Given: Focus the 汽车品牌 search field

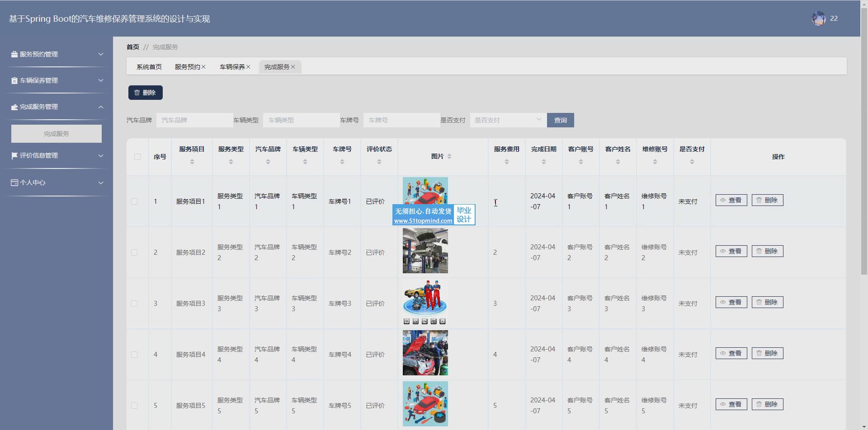Looking at the screenshot, I should (x=194, y=120).
